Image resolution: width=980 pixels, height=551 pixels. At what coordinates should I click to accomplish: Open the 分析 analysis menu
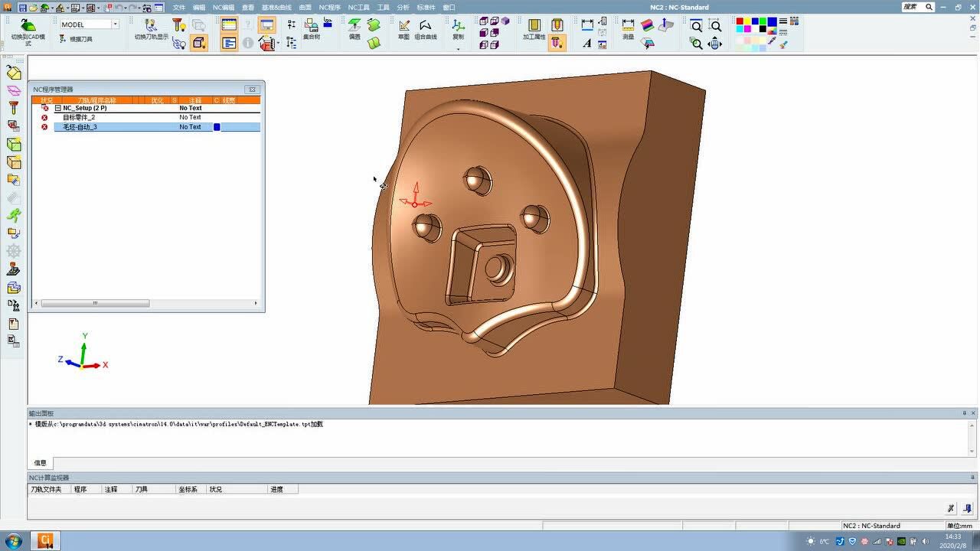[x=403, y=7]
